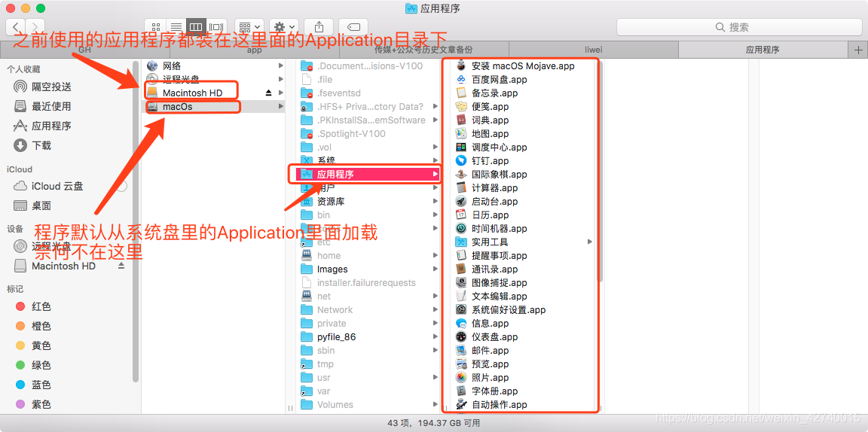Image resolution: width=868 pixels, height=432 pixels.
Task: Open 最近使用 recents in sidebar
Action: tap(43, 106)
